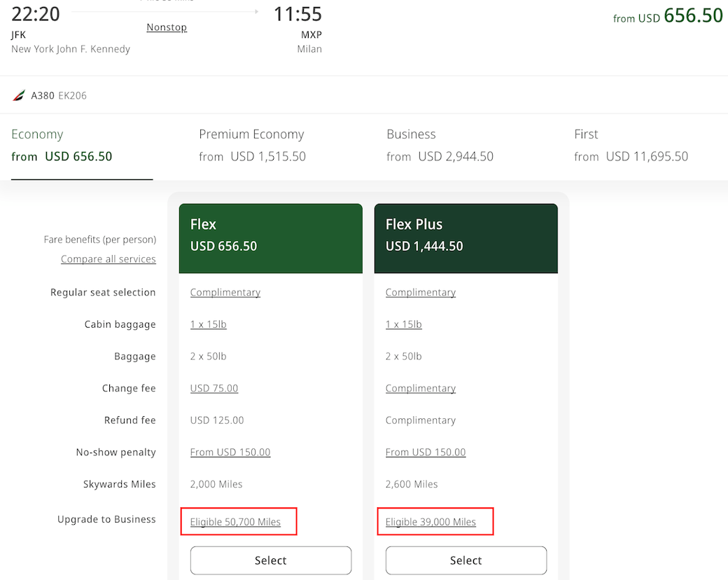Click the Flex Plus USD 1,444.50 fare header
728x580 pixels.
(x=465, y=238)
